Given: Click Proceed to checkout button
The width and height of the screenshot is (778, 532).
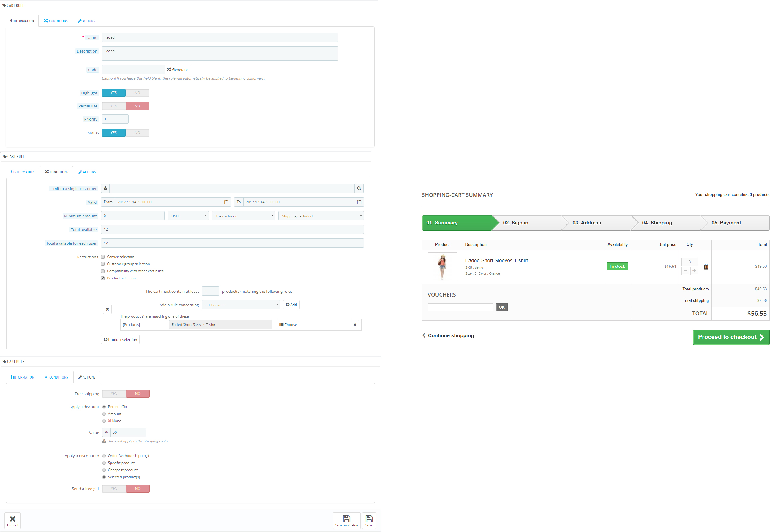Looking at the screenshot, I should (x=731, y=337).
